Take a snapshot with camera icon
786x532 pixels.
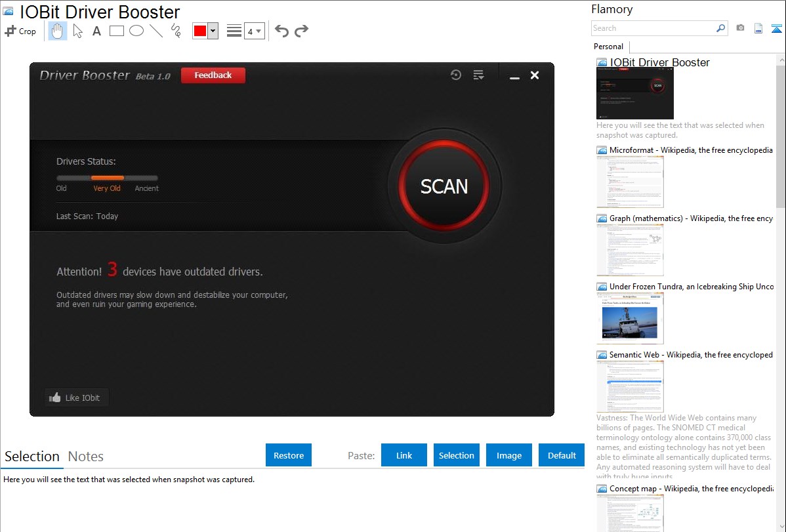(740, 28)
